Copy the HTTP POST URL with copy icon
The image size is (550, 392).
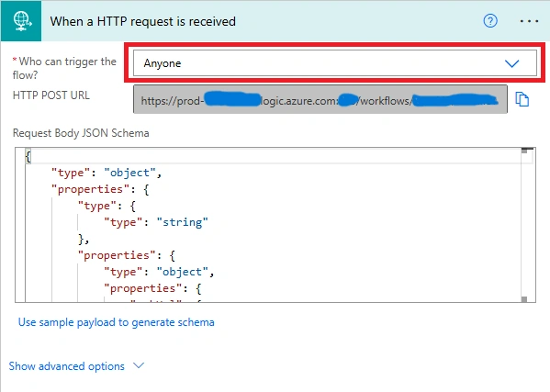tap(522, 99)
